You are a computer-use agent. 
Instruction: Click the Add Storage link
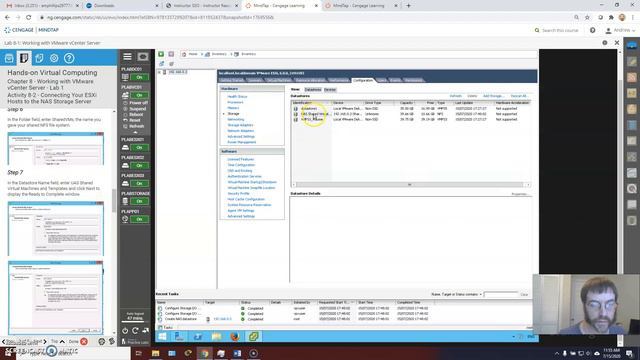(x=493, y=96)
